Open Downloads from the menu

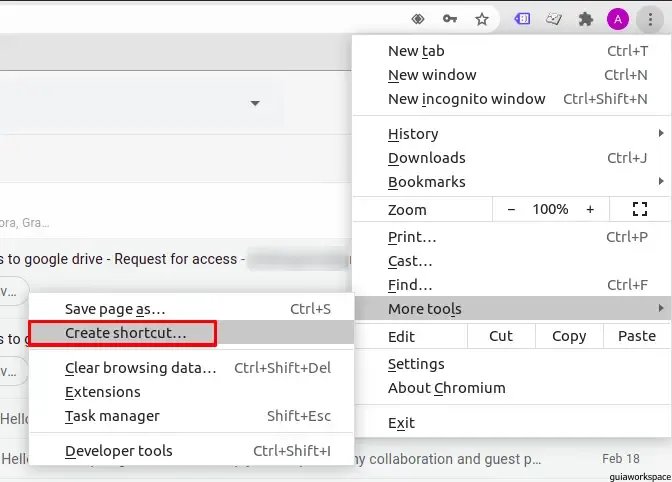click(x=512, y=158)
